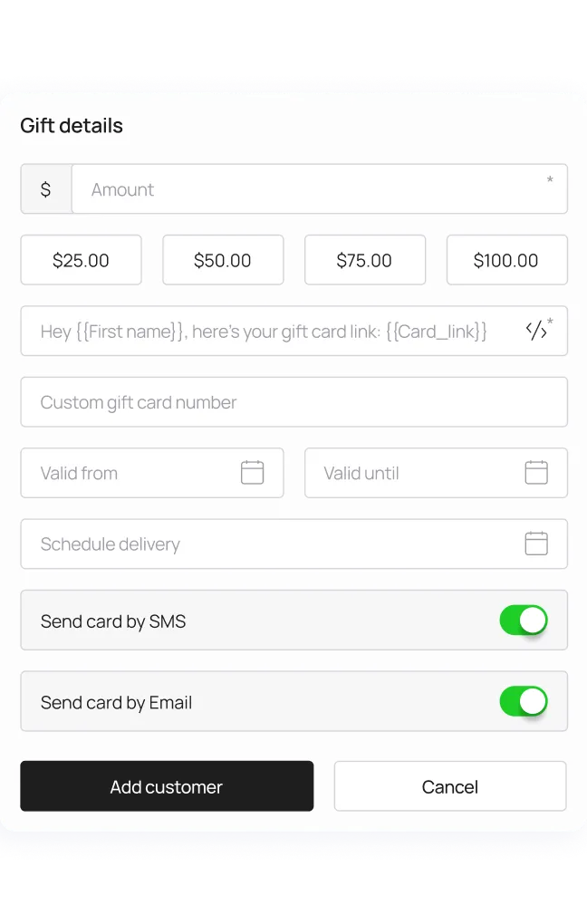Select the $25.00 preset amount
Viewport: 587px width, 924px height.
click(81, 260)
